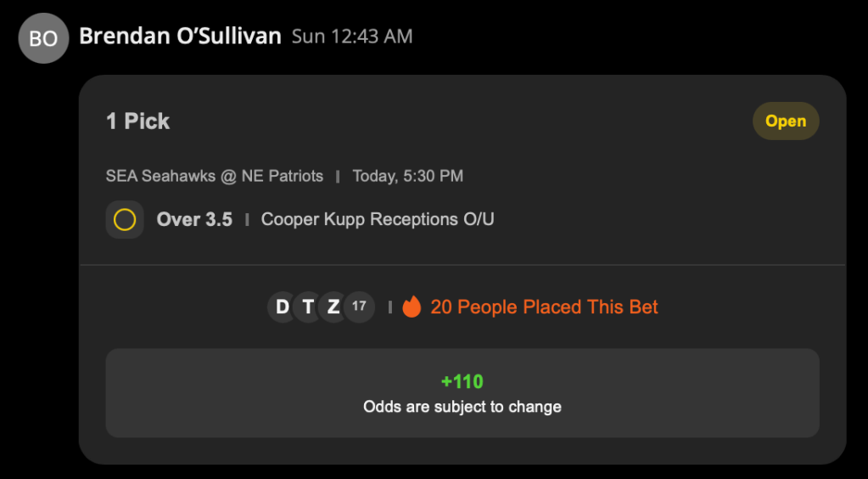Click SEA Seahawks @ NE Patriots matchup
Screen dimensions: 868x479
(215, 177)
